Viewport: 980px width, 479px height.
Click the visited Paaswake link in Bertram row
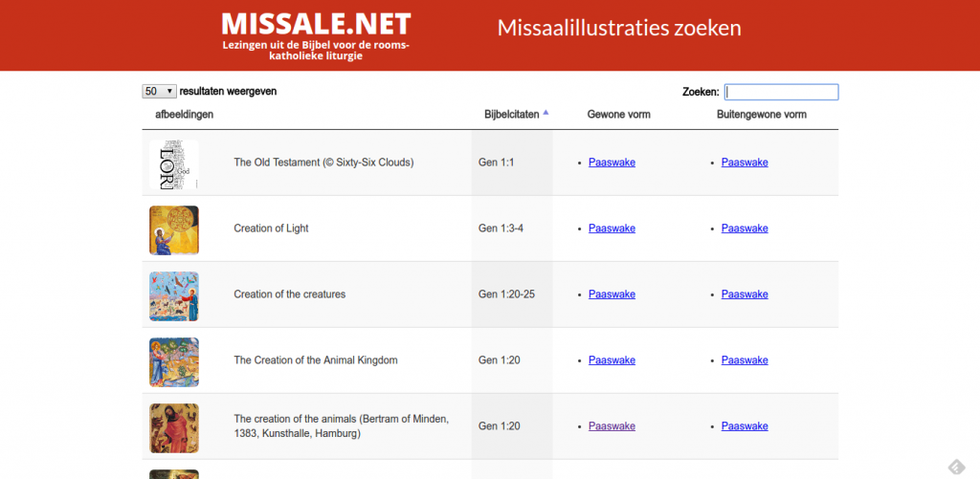click(x=612, y=425)
